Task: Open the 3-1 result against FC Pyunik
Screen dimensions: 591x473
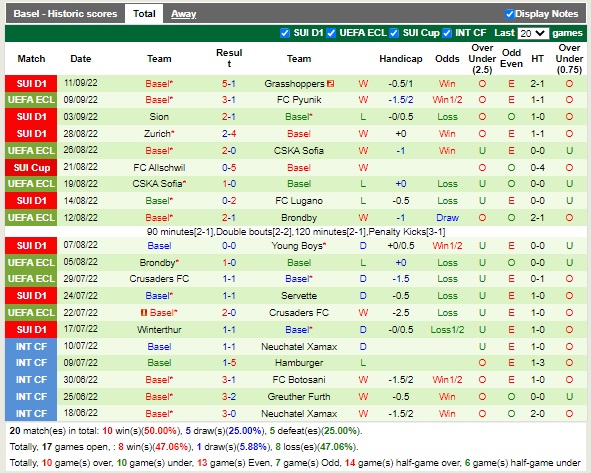Action: (x=229, y=100)
